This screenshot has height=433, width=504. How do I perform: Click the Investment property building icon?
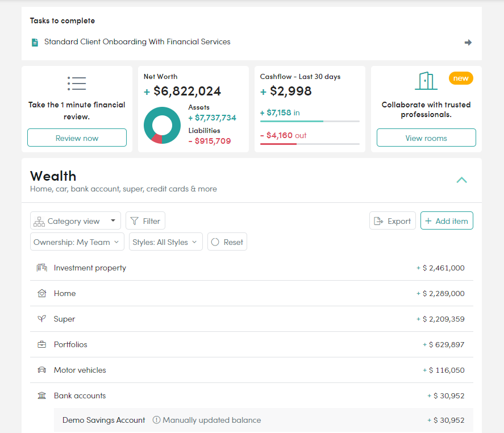(42, 268)
